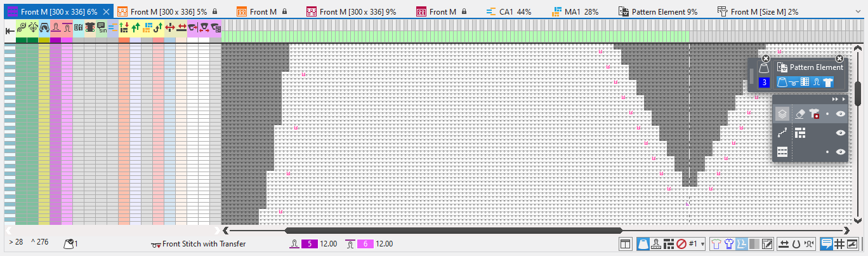Click the collapse-to-left arrow in control column header
The image size is (868, 256).
(10, 30)
